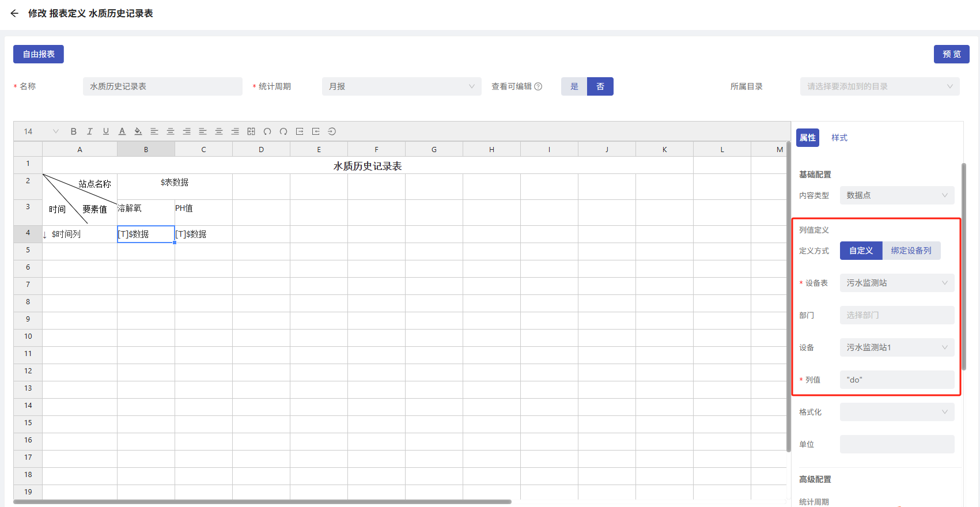Image resolution: width=980 pixels, height=507 pixels.
Task: Click the 名称 input with 水质历史记录表
Action: click(162, 86)
